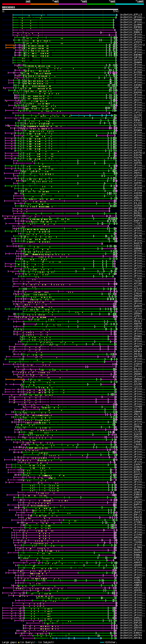
Task: Click hit name UniRef100_Q9BHM3
Action: (131, 412)
